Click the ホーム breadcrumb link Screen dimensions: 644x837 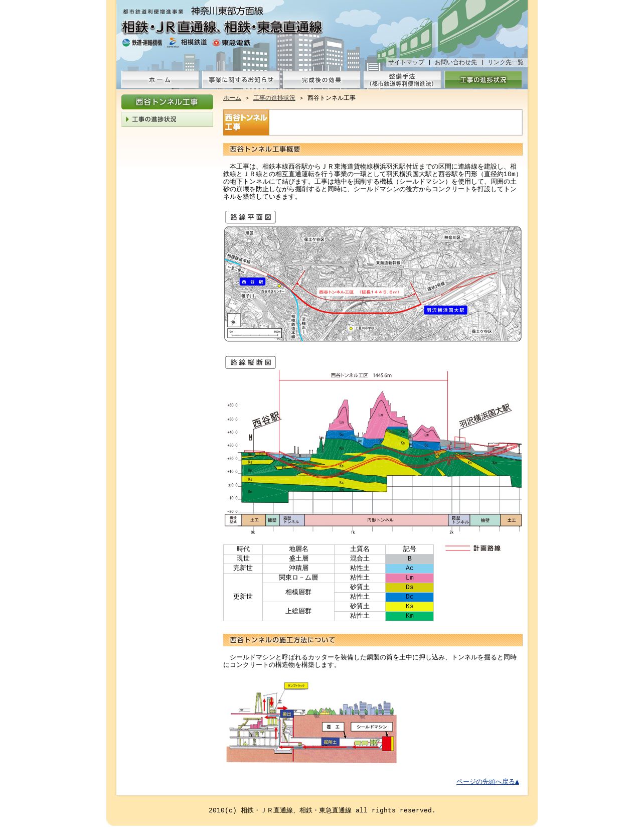pyautogui.click(x=232, y=98)
